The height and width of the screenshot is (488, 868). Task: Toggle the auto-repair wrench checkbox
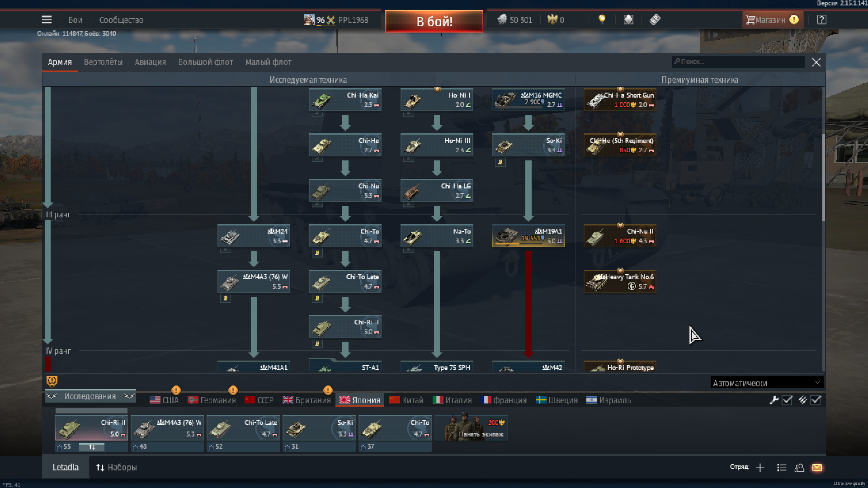[788, 400]
